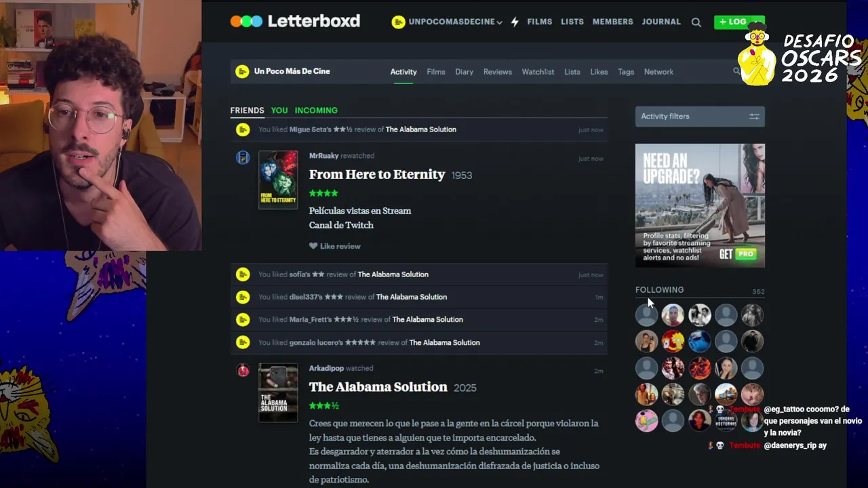Click the first avatar in Following grid

(x=646, y=314)
